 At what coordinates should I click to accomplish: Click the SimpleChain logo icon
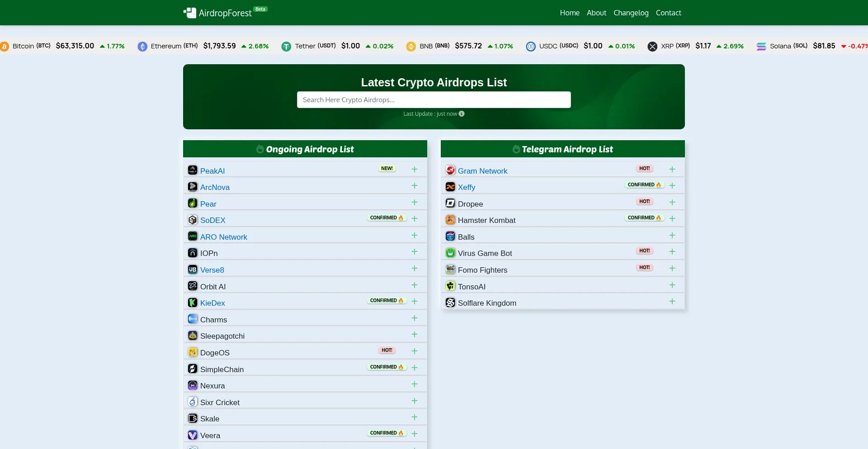(x=193, y=369)
